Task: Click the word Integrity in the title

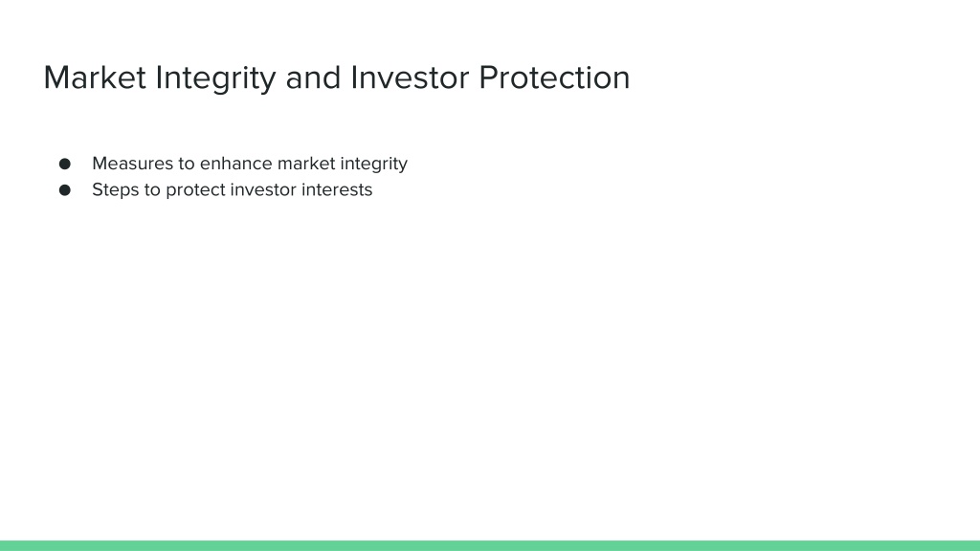Action: click(x=215, y=78)
